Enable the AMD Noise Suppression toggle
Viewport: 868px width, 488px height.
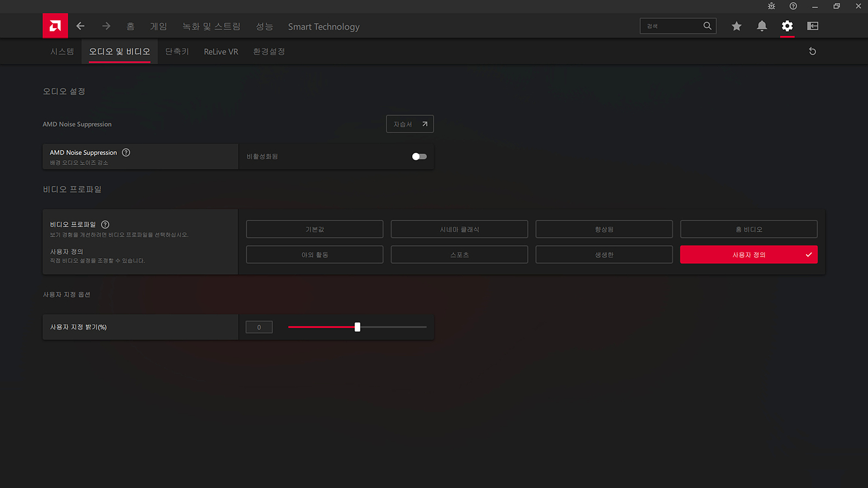[x=419, y=157]
